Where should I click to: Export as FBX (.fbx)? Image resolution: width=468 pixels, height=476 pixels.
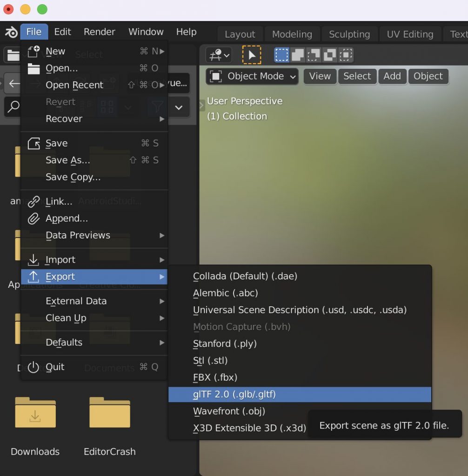(300, 377)
